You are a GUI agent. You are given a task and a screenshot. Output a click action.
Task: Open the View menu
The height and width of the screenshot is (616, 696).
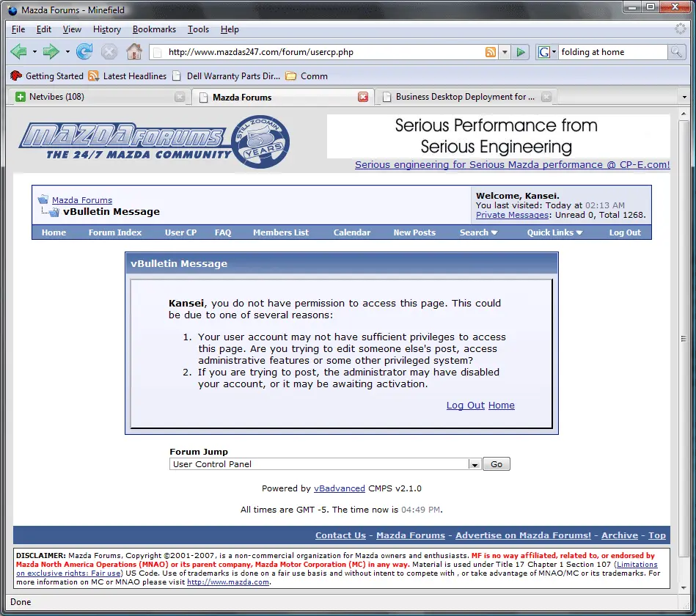pos(72,29)
